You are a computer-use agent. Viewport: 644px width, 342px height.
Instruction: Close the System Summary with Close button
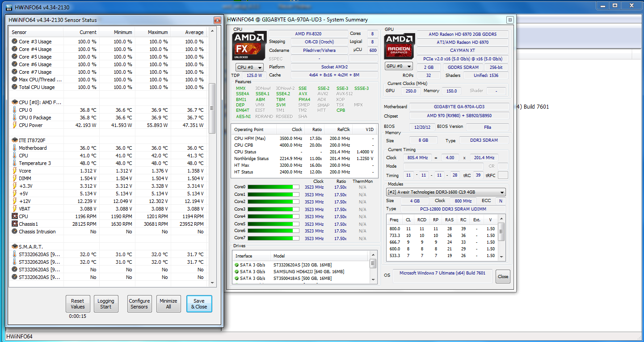click(503, 276)
